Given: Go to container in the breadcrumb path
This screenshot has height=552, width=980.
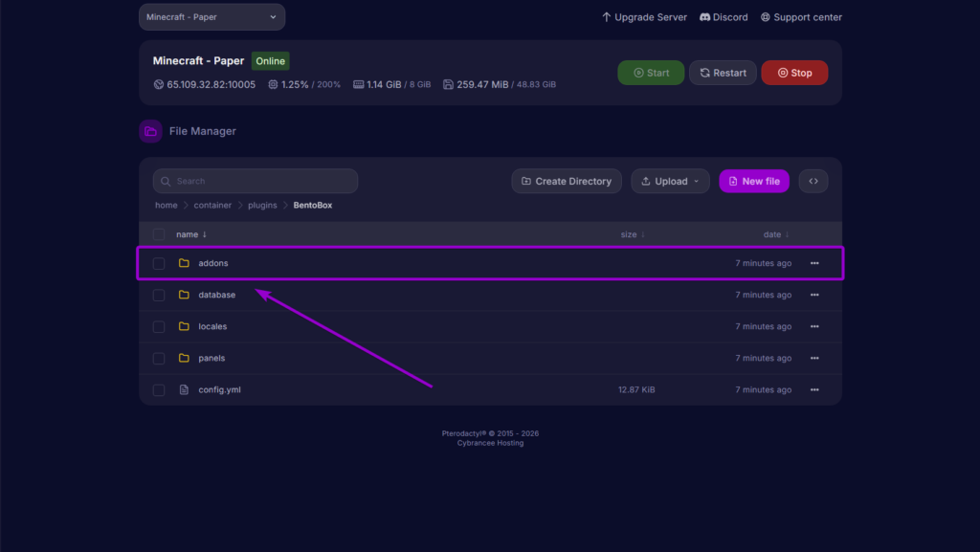Looking at the screenshot, I should (212, 205).
